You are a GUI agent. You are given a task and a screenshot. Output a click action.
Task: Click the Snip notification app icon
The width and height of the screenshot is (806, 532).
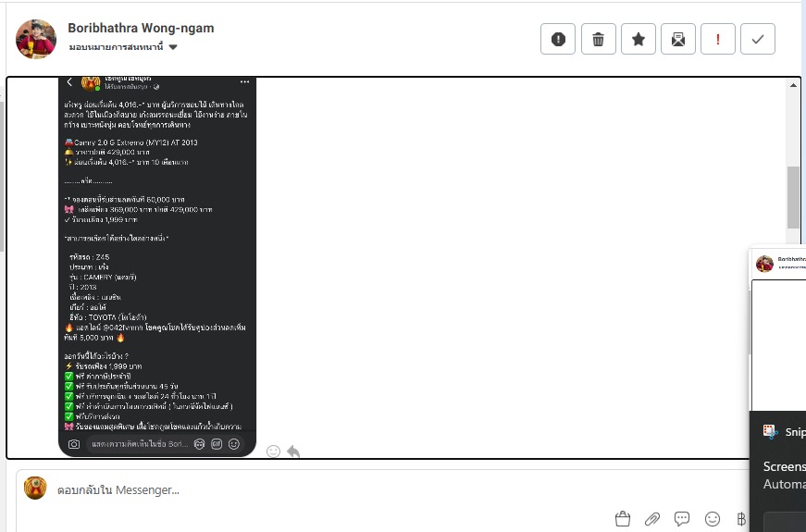point(770,432)
